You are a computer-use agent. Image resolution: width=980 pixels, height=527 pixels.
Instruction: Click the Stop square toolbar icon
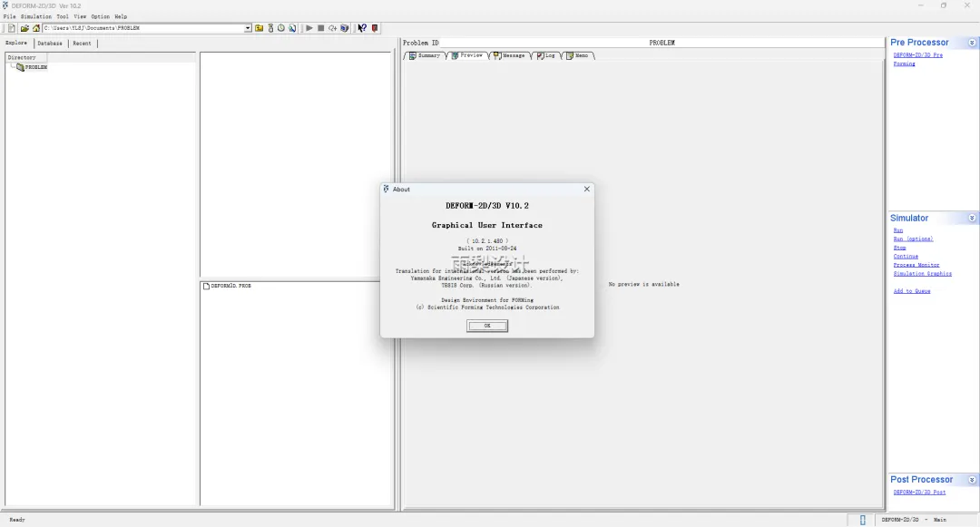pos(320,28)
